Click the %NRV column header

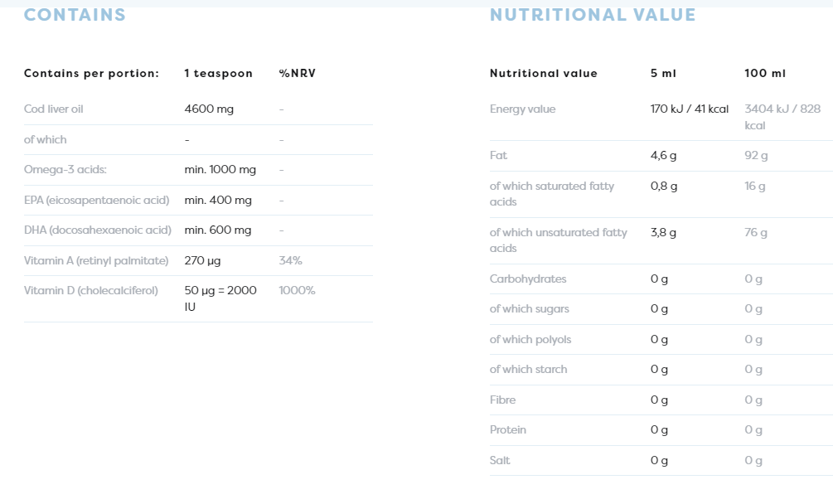point(298,74)
